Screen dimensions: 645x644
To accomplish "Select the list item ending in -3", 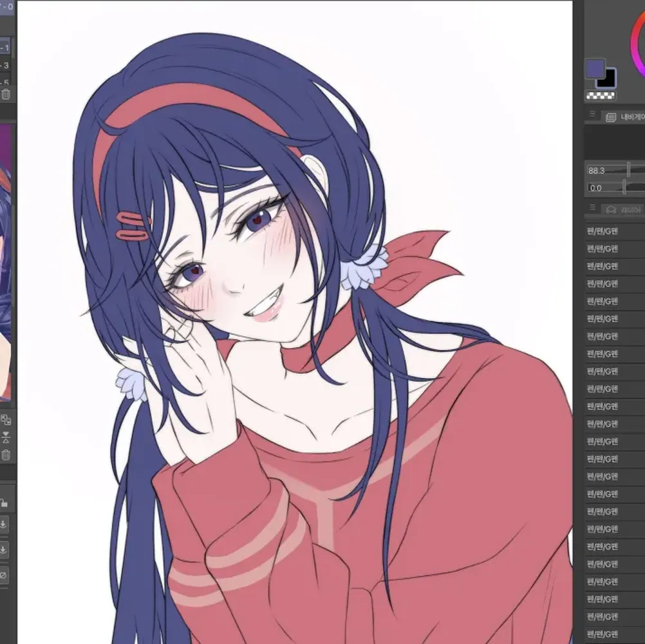I will click(x=5, y=66).
